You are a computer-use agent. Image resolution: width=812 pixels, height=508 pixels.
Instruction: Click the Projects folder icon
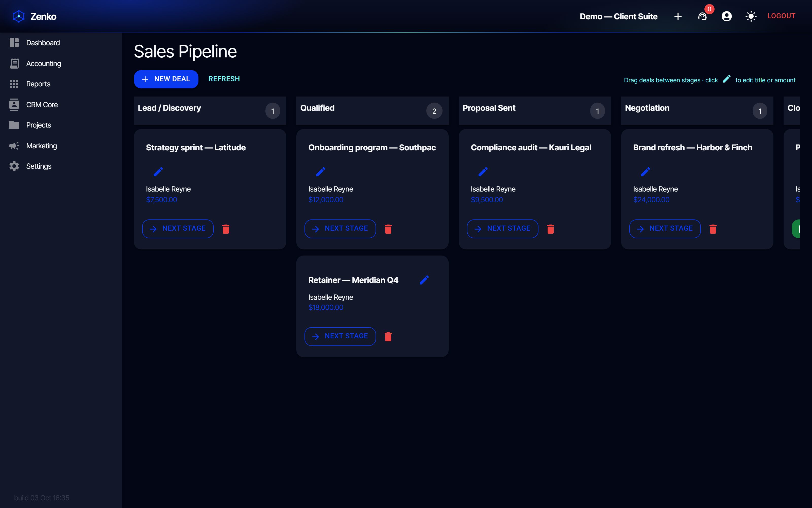[14, 125]
